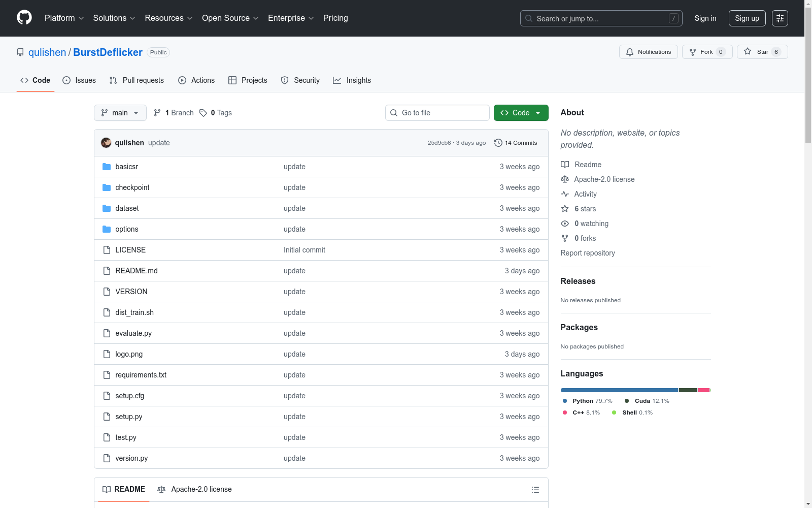Click the evaluate.py file icon
The height and width of the screenshot is (508, 812).
click(x=107, y=333)
